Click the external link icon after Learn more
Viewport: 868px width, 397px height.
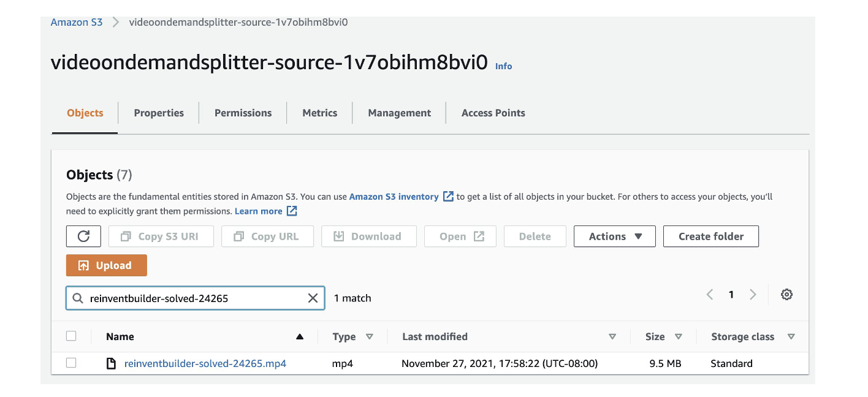[x=292, y=211]
